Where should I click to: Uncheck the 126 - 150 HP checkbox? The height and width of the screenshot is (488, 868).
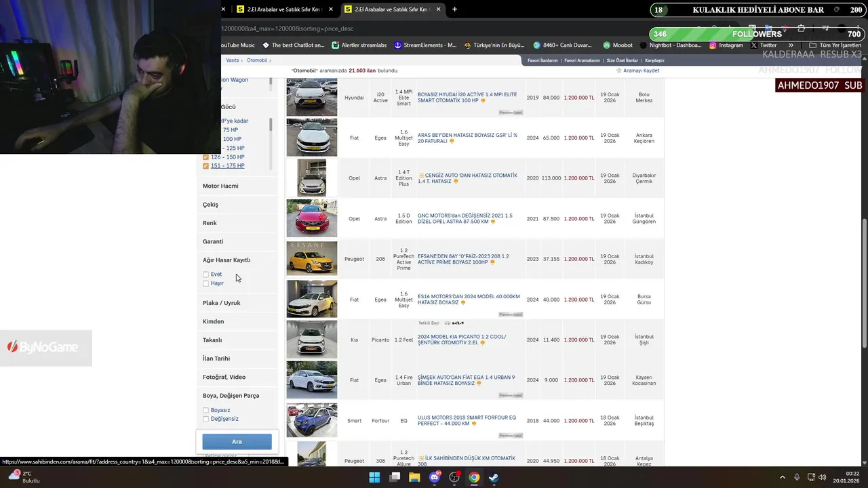coord(205,157)
